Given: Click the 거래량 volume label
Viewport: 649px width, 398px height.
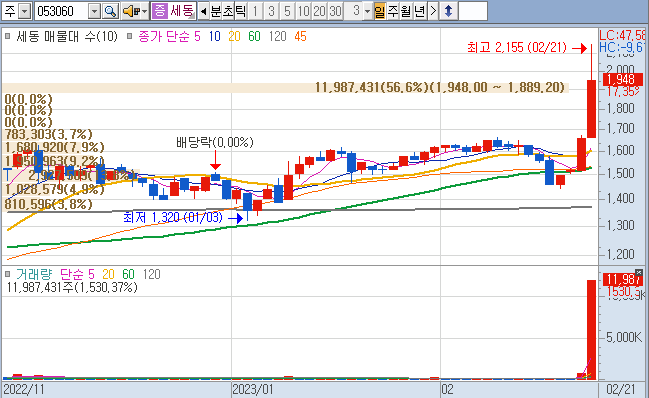Looking at the screenshot, I should [34, 274].
